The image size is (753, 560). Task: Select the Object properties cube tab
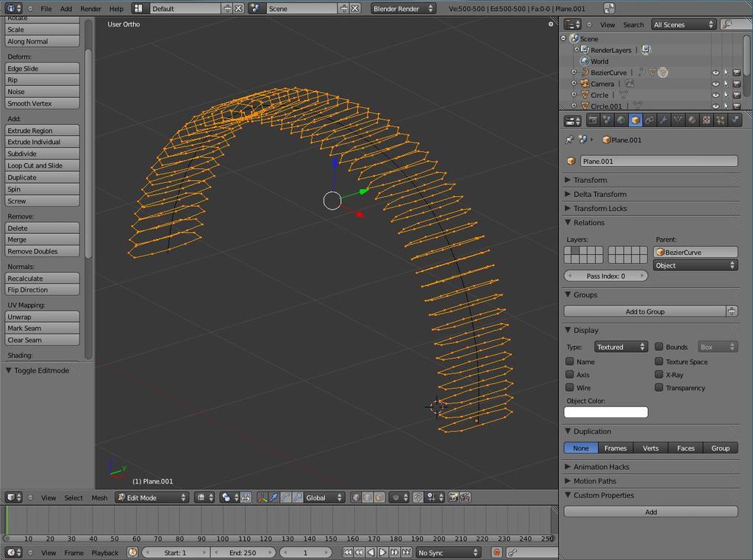[635, 121]
